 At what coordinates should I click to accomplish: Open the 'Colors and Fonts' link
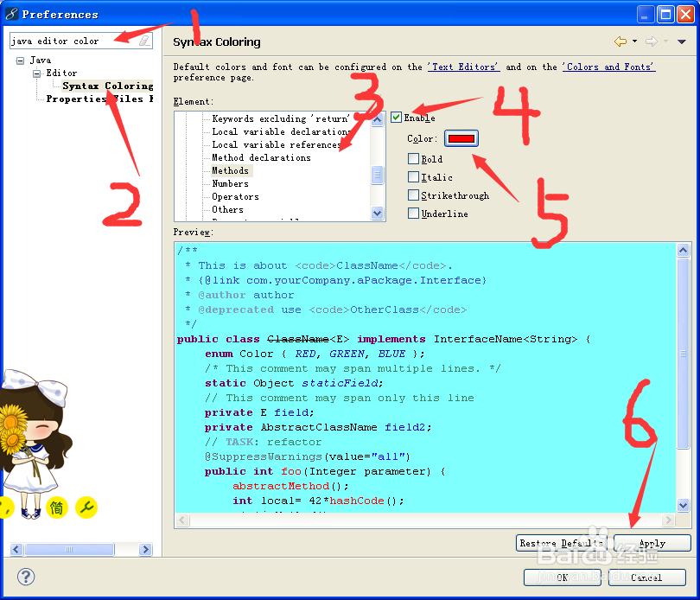[608, 67]
